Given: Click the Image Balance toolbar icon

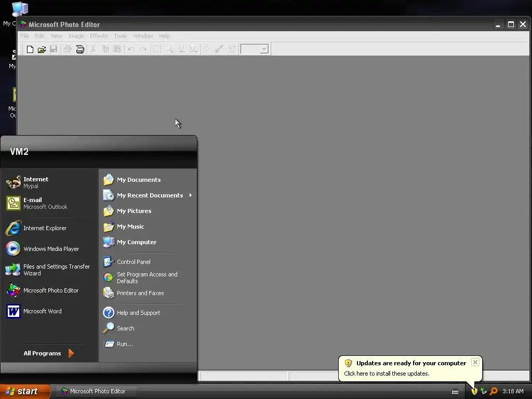Looking at the screenshot, I should 207,49.
